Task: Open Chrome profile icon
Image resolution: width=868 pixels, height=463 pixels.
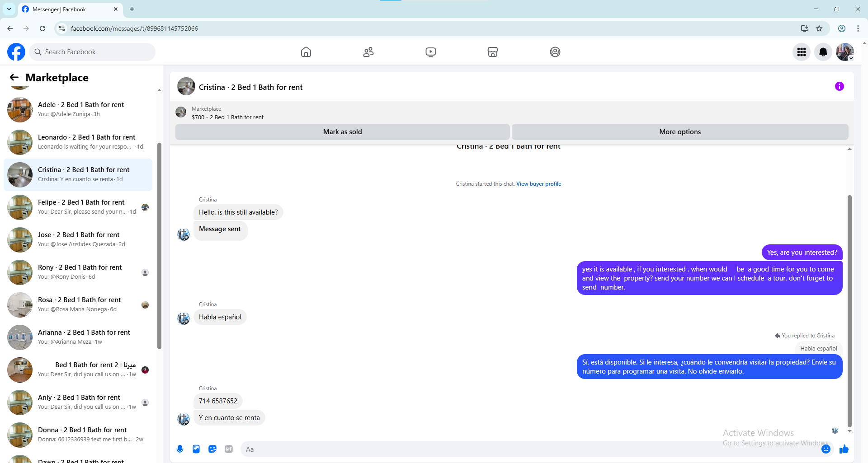Action: (x=842, y=28)
